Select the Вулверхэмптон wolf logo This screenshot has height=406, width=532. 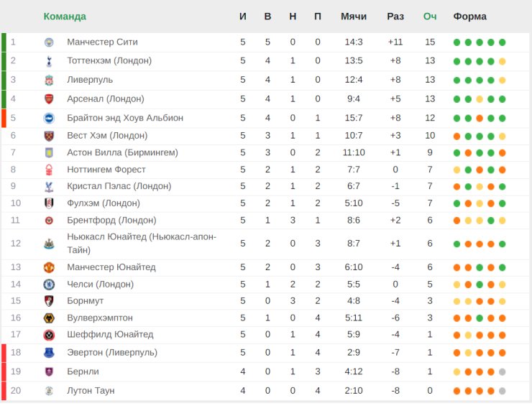click(x=49, y=318)
